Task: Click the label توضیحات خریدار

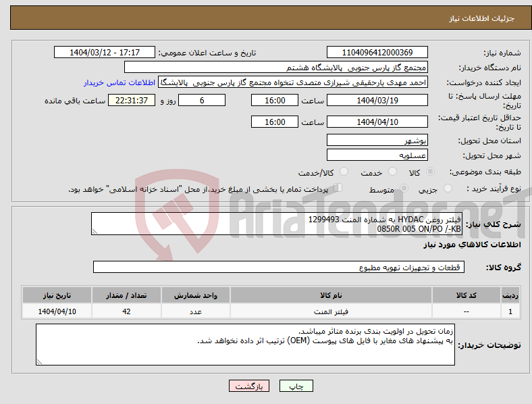Action: pos(489,345)
